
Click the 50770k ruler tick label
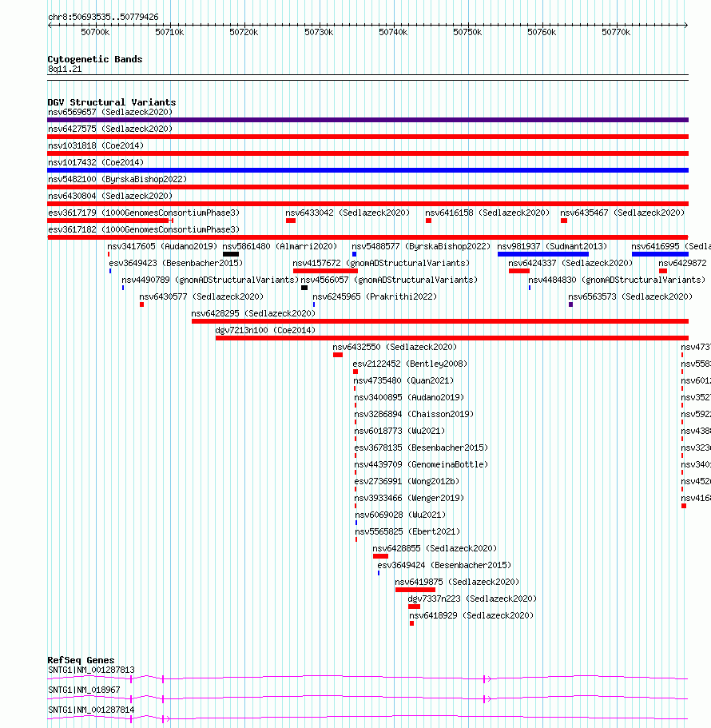pos(616,32)
